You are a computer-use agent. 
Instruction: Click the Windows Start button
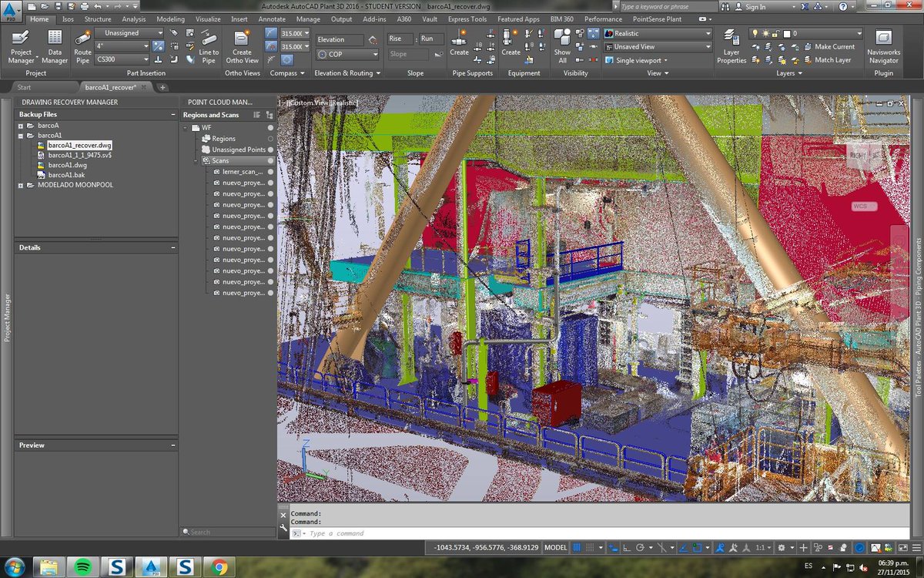click(x=15, y=567)
